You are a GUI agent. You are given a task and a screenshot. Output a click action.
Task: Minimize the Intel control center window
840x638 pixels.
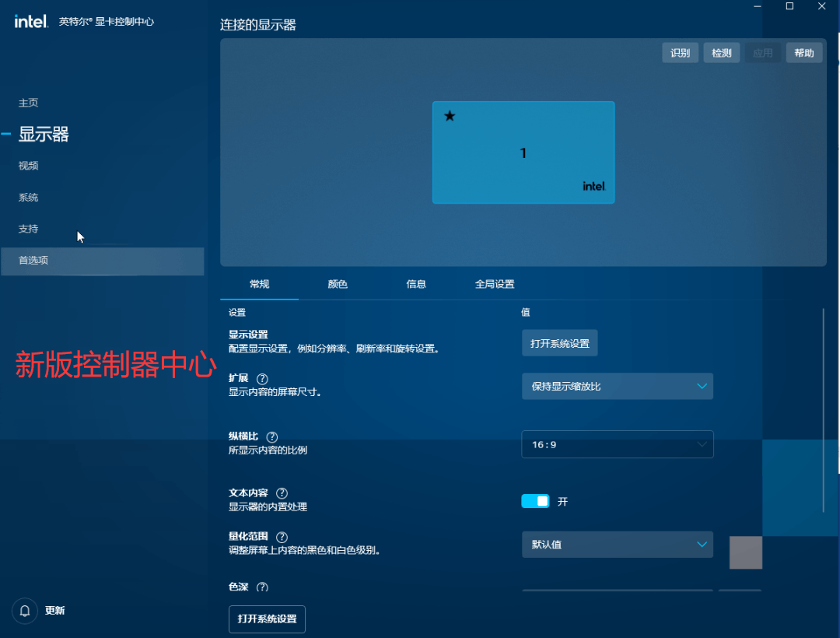pyautogui.click(x=757, y=6)
